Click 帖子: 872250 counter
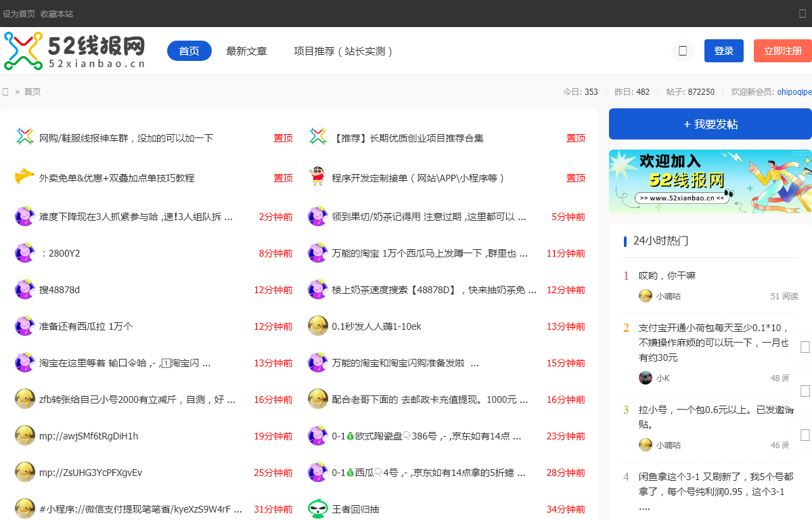 690,91
